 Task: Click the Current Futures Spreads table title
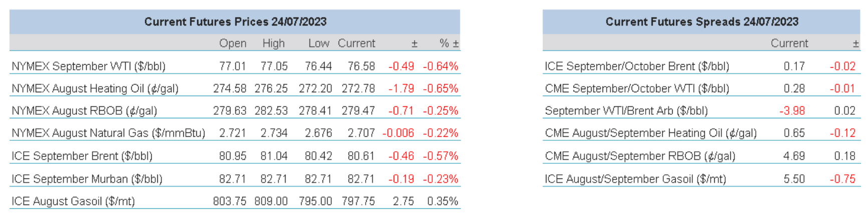click(x=701, y=22)
